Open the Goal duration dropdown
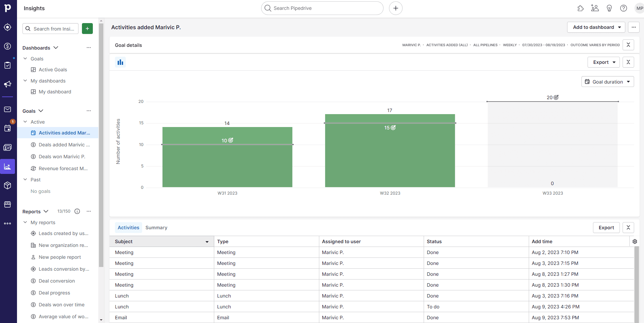644x323 pixels. pyautogui.click(x=608, y=82)
